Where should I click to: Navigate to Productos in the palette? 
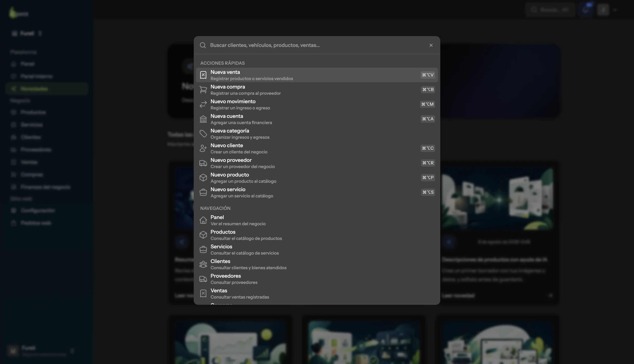coord(317,235)
